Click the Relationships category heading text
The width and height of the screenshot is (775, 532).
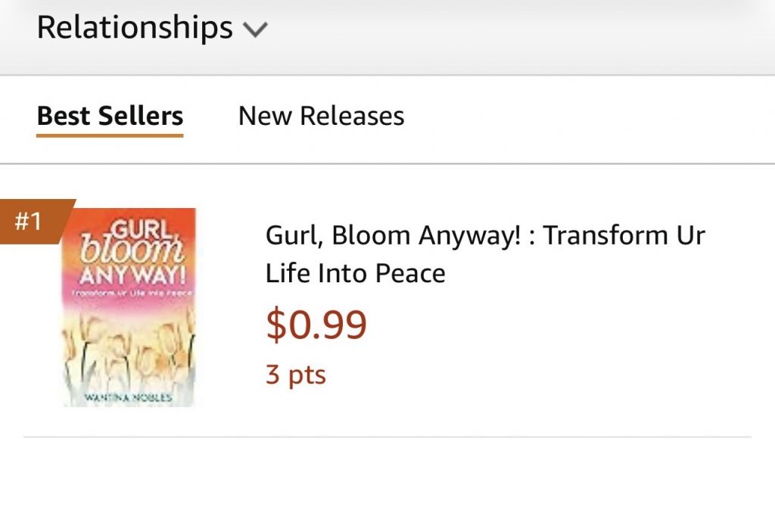135,28
